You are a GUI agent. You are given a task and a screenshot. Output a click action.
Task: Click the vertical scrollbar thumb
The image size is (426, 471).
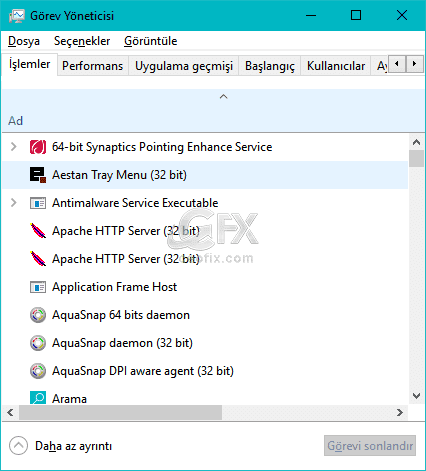pyautogui.click(x=416, y=158)
